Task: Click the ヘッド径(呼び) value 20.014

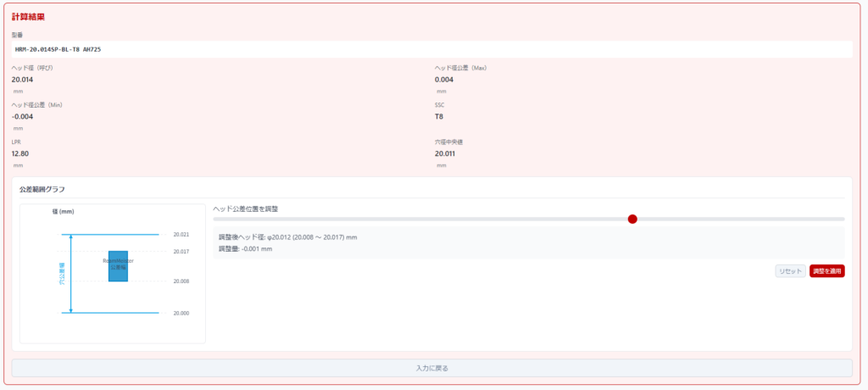Action: tap(22, 79)
